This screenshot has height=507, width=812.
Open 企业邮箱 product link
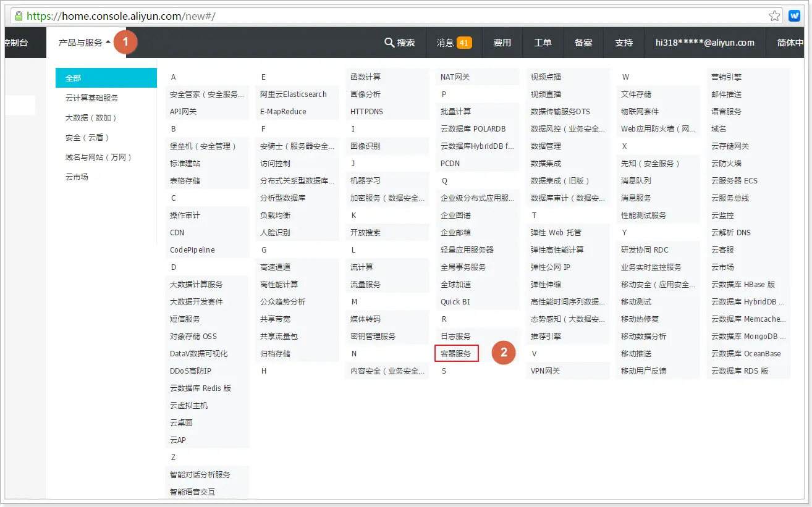[x=455, y=233]
